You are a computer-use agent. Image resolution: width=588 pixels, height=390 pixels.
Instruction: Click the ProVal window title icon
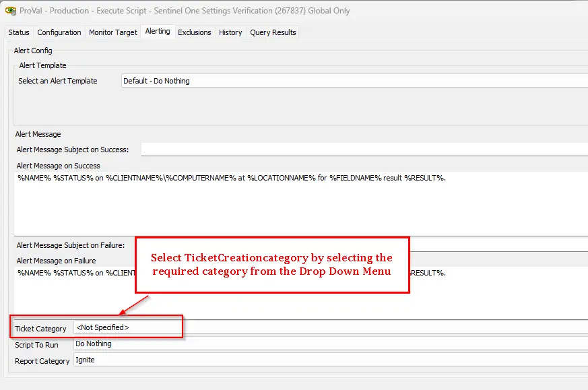coord(11,11)
